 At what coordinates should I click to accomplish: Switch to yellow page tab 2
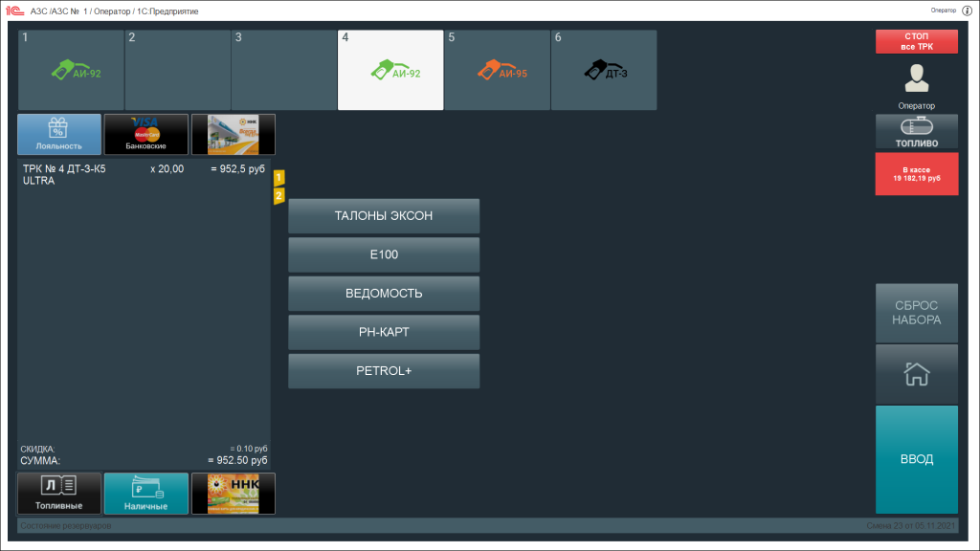point(278,196)
